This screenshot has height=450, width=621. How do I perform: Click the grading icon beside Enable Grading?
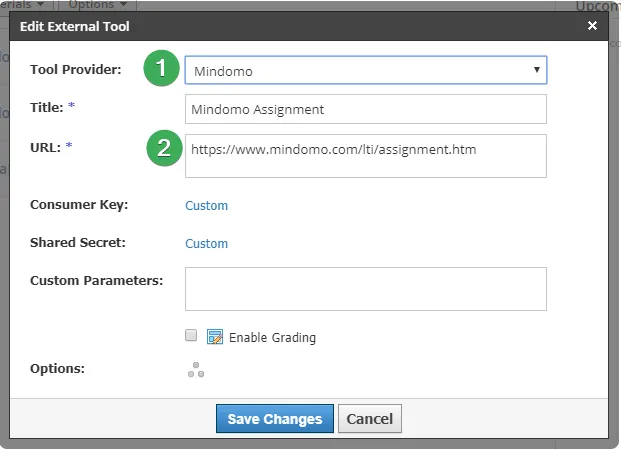[x=215, y=337]
